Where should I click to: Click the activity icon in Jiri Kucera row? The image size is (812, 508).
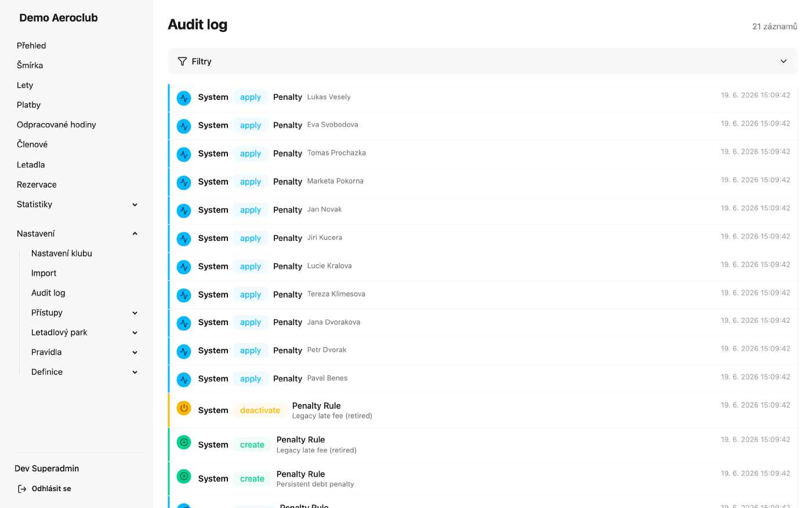pos(184,239)
